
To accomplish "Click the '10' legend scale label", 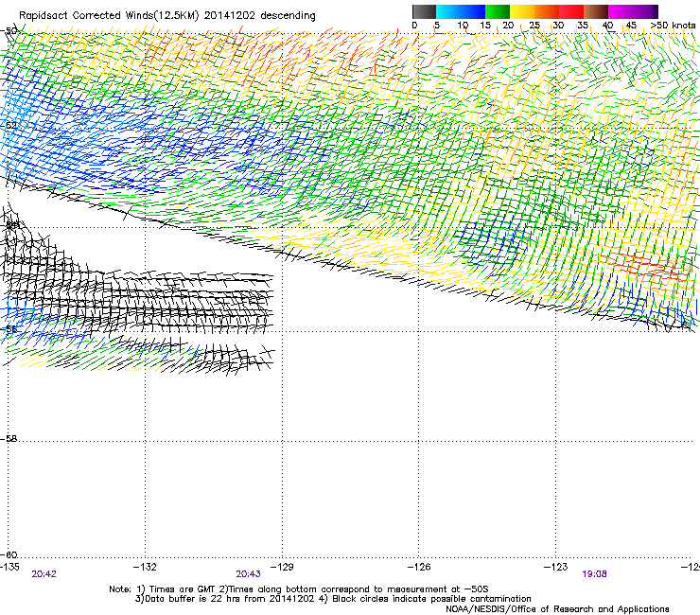I will click(463, 26).
